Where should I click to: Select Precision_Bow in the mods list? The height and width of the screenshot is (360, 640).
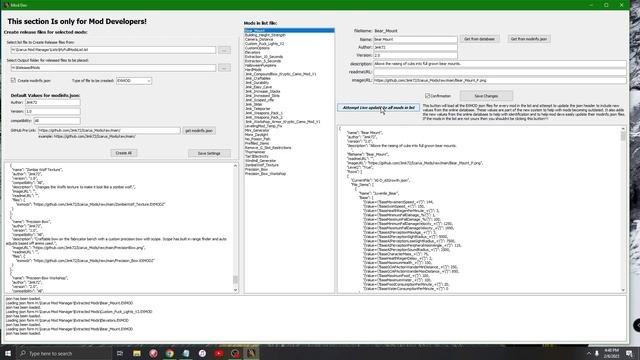(x=289, y=169)
